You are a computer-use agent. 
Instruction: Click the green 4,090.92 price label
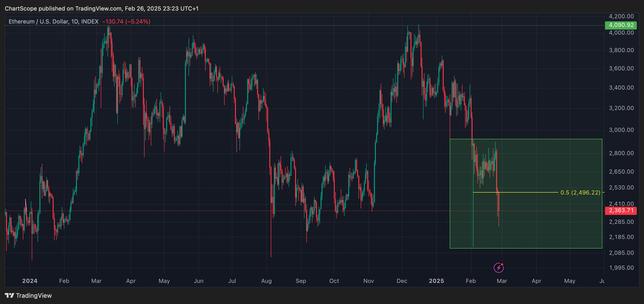[621, 25]
